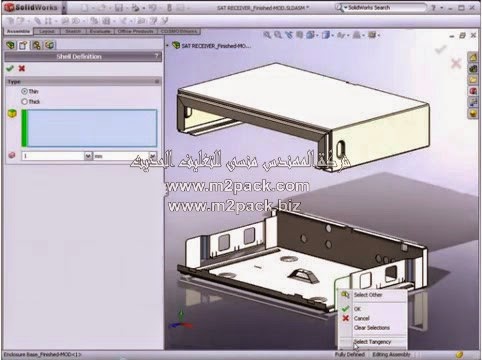The width and height of the screenshot is (482, 360).
Task: Switch to the Layout tab
Action: click(47, 31)
